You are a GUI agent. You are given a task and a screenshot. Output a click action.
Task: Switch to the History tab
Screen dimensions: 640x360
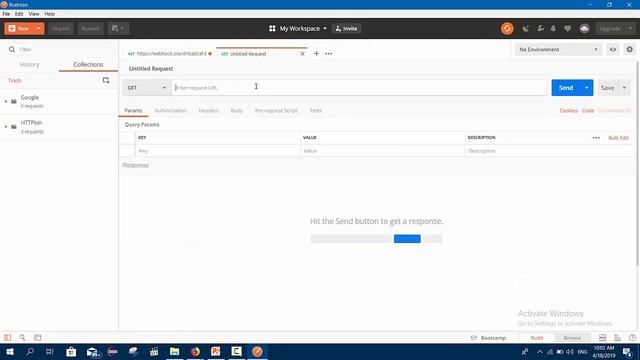pyautogui.click(x=29, y=64)
